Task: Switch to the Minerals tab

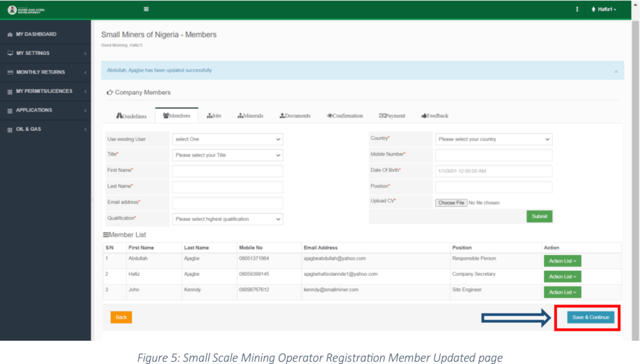Action: pos(250,116)
